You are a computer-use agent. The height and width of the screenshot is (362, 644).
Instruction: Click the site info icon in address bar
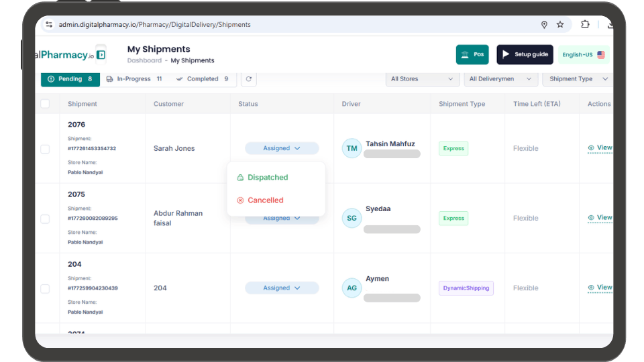click(x=49, y=25)
